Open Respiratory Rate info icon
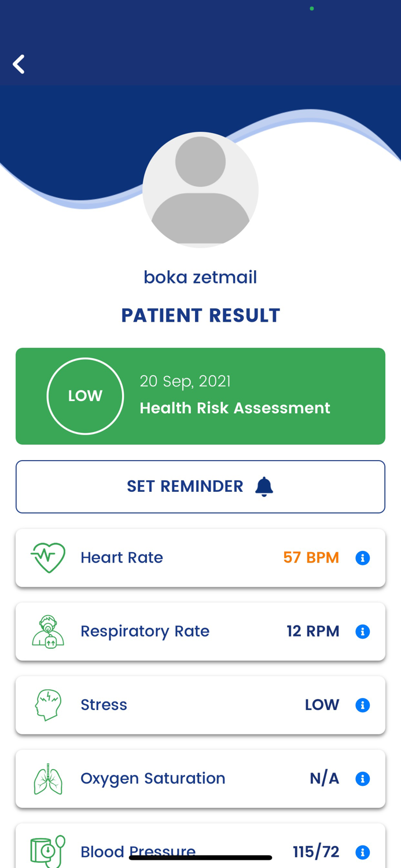 (363, 631)
